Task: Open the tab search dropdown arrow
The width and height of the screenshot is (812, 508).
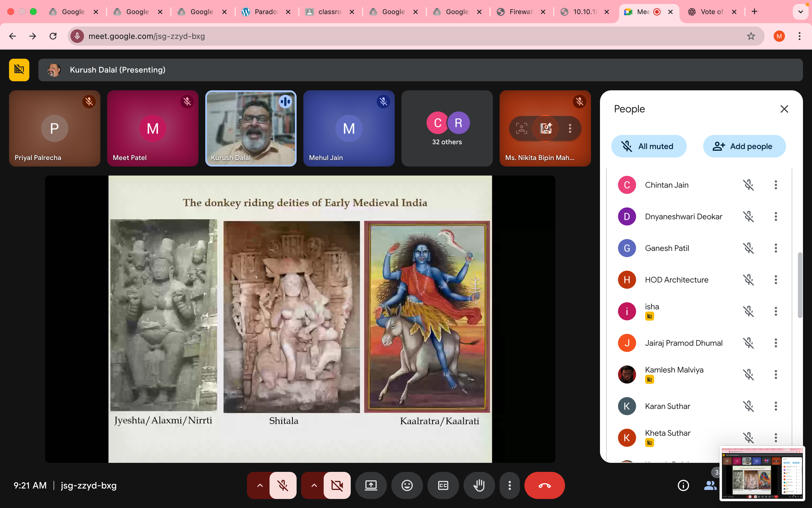Action: click(801, 12)
